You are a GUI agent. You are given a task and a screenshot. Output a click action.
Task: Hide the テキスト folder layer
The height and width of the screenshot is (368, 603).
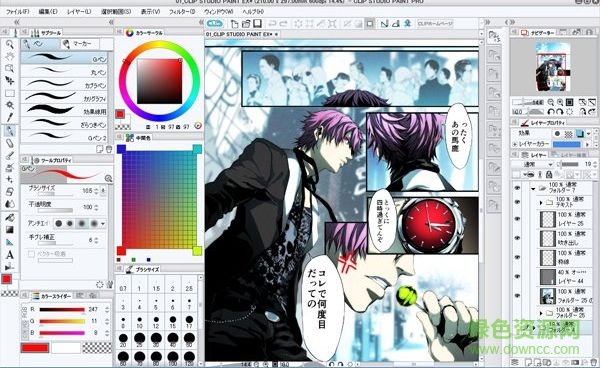tap(517, 202)
